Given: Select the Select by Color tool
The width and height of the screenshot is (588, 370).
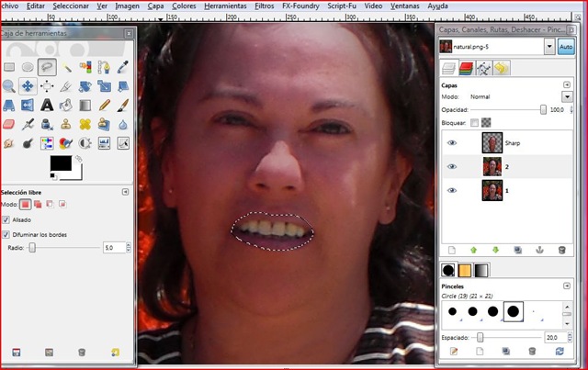Looking at the screenshot, I should click(x=85, y=67).
